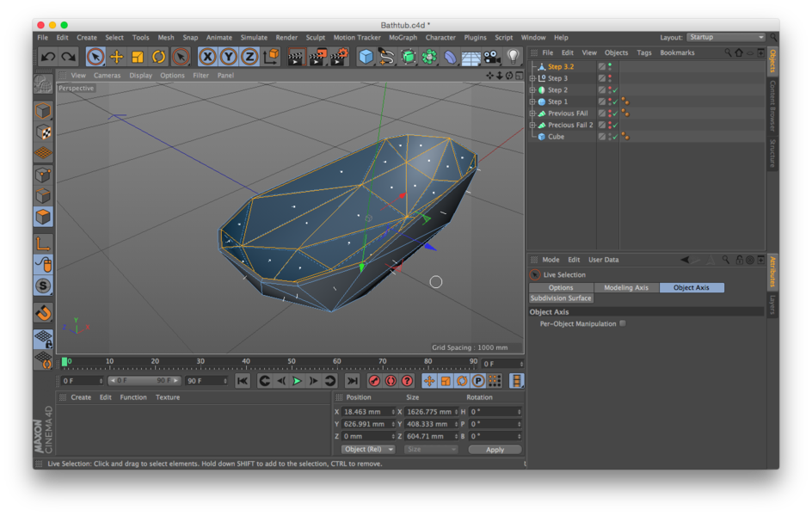Image resolution: width=812 pixels, height=516 pixels.
Task: Expand the Precious Fail 2 object
Action: (x=532, y=125)
